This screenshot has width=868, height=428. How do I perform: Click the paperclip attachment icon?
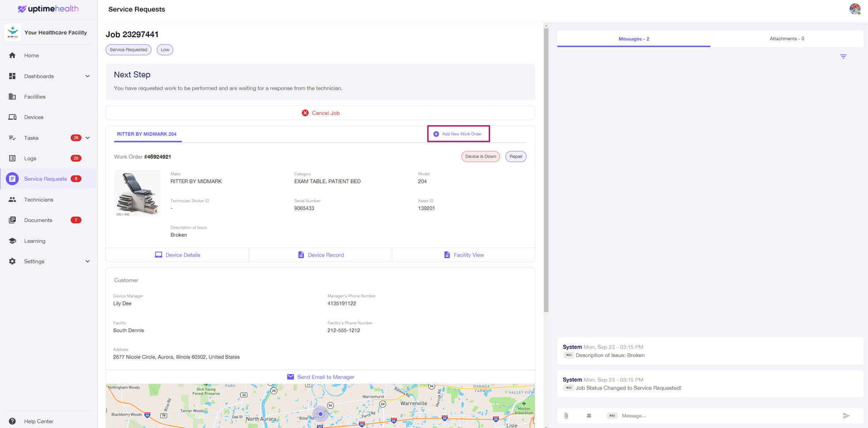coord(566,416)
